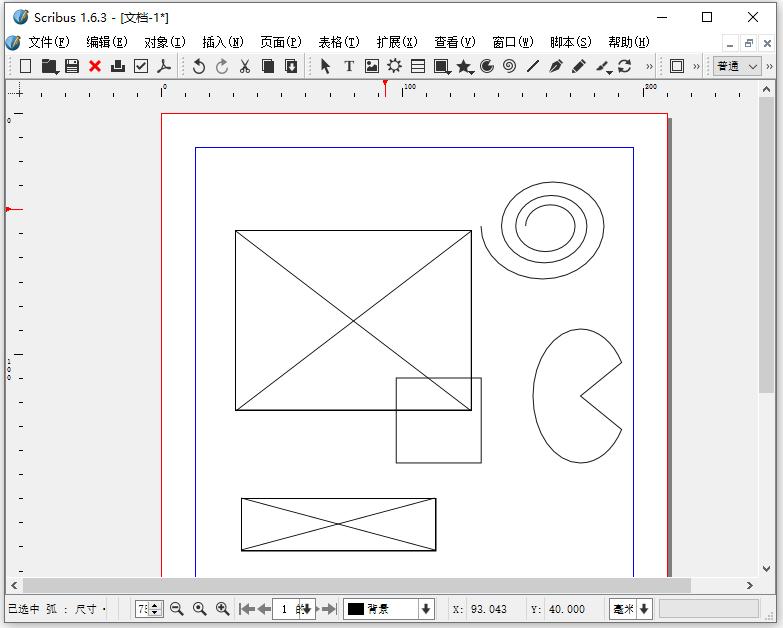This screenshot has height=628, width=783.
Task: Open the 普通 image quality dropdown
Action: click(x=738, y=66)
